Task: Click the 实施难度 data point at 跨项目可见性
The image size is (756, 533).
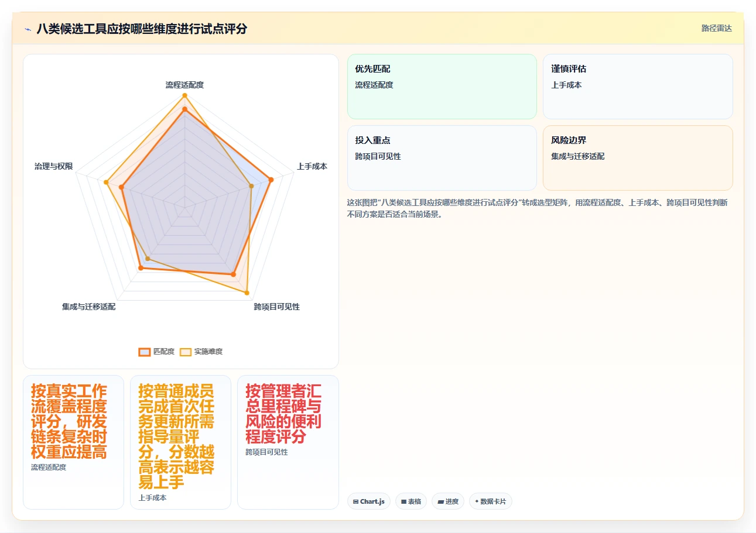Action: 247,293
